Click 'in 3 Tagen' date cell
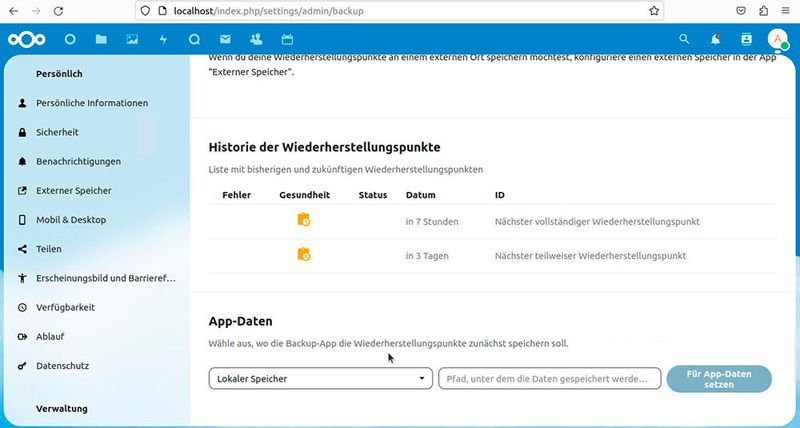Viewport: 800px width, 428px height. click(x=427, y=256)
